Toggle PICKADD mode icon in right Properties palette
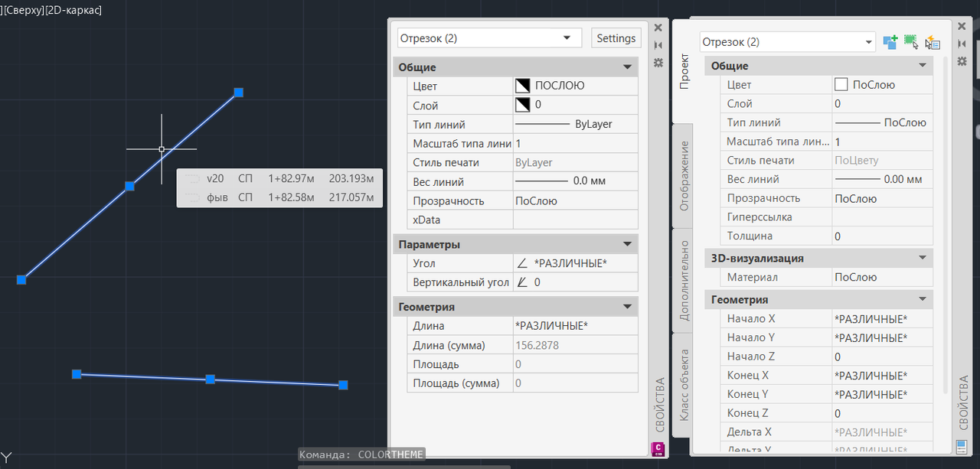Image resolution: width=980 pixels, height=469 pixels. [890, 42]
